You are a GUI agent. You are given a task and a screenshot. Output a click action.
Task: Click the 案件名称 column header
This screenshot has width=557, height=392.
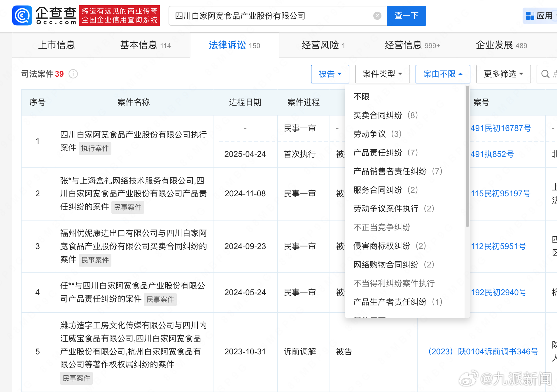pyautogui.click(x=133, y=102)
